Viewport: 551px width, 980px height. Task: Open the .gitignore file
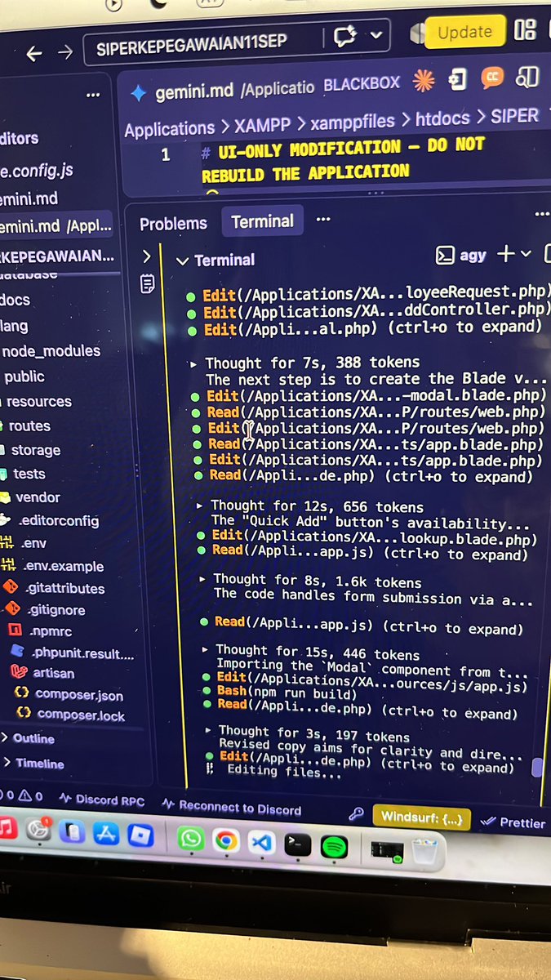click(56, 610)
